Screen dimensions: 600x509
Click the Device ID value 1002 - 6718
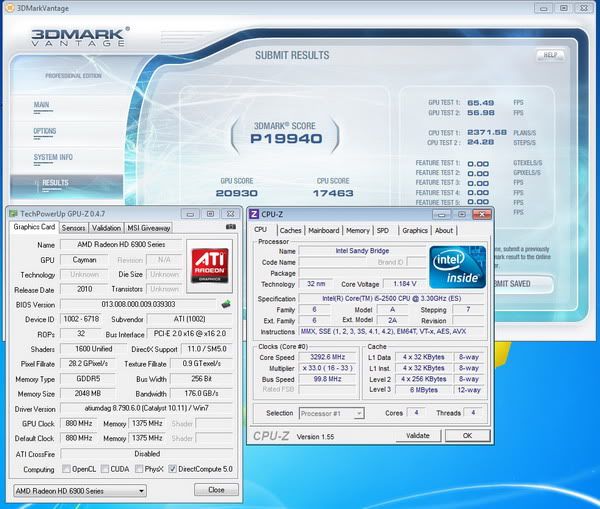[81, 319]
